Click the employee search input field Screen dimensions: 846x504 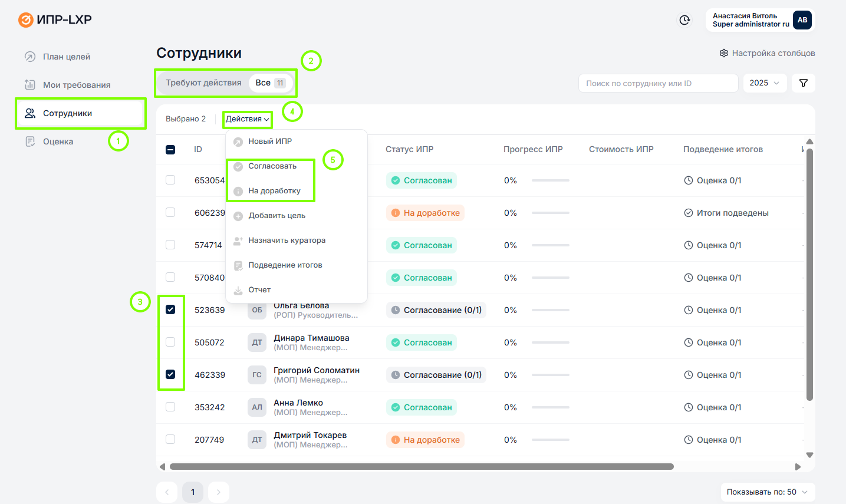[x=657, y=83]
